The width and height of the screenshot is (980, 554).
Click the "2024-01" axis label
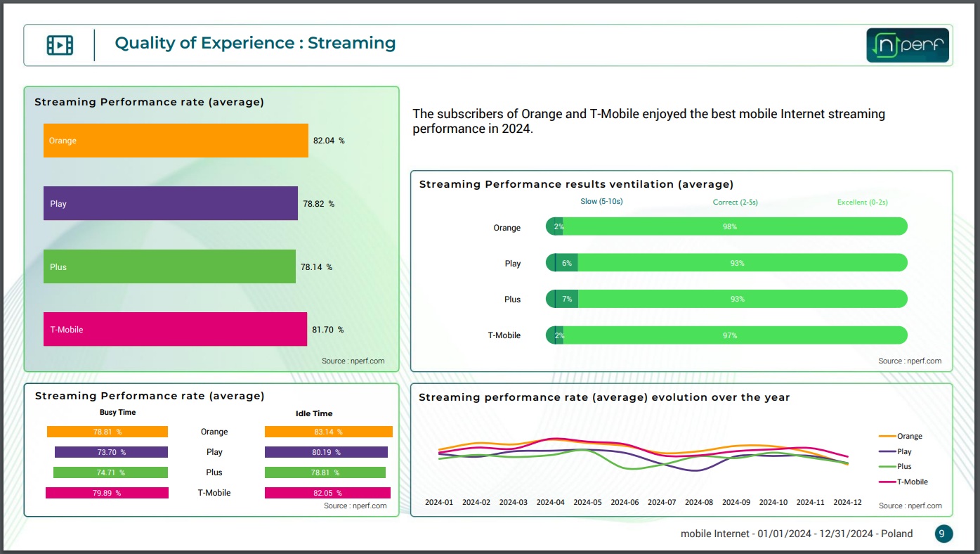coord(439,502)
